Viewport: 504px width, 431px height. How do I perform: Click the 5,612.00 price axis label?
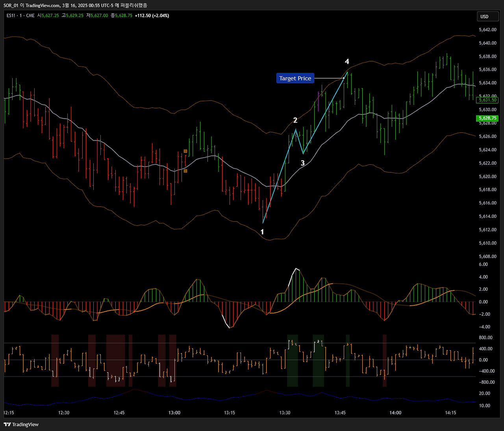(487, 230)
